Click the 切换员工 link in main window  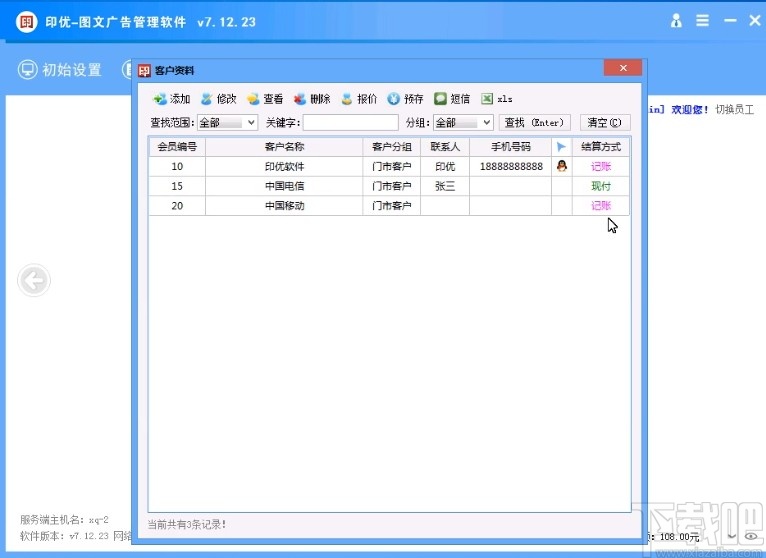[x=734, y=109]
